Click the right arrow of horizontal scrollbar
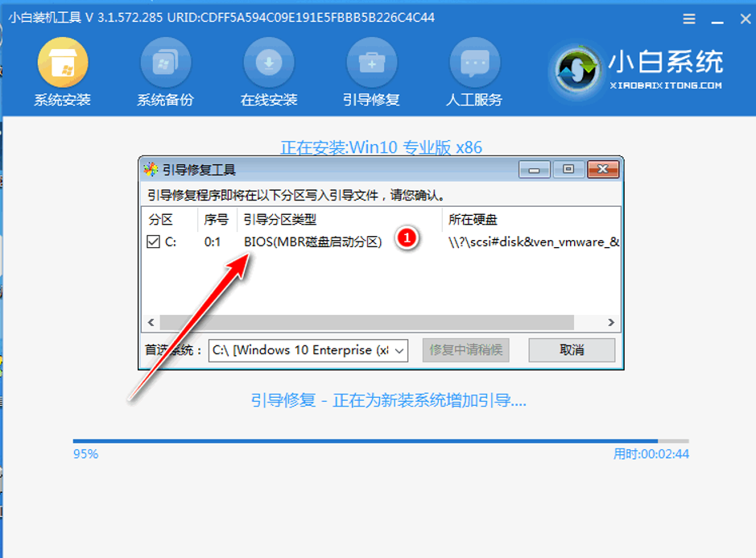This screenshot has height=558, width=756. pos(611,322)
